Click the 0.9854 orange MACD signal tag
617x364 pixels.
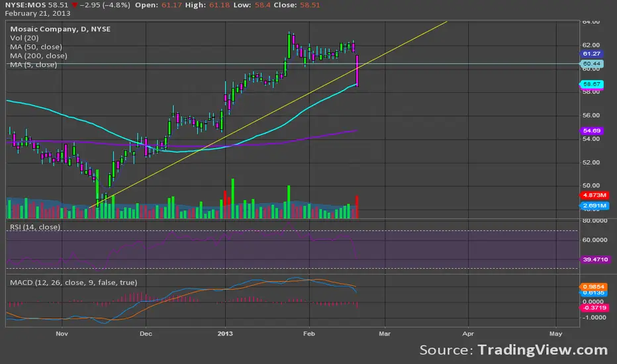593,287
